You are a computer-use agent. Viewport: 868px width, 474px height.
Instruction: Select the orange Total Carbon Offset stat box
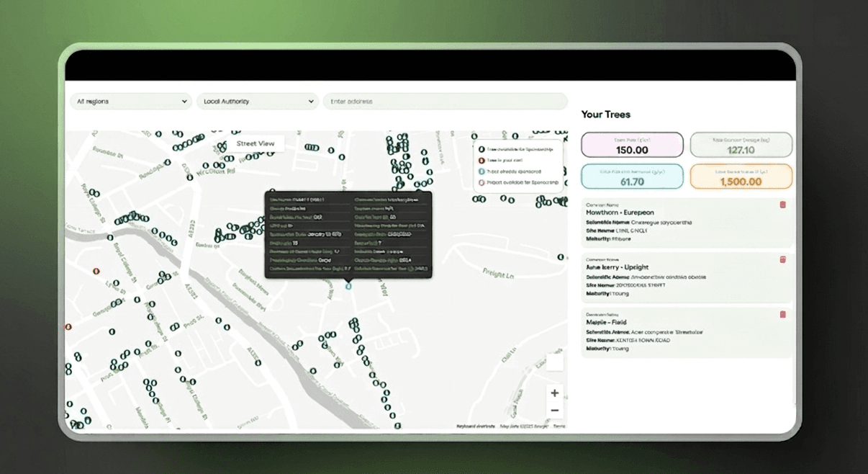tap(741, 176)
